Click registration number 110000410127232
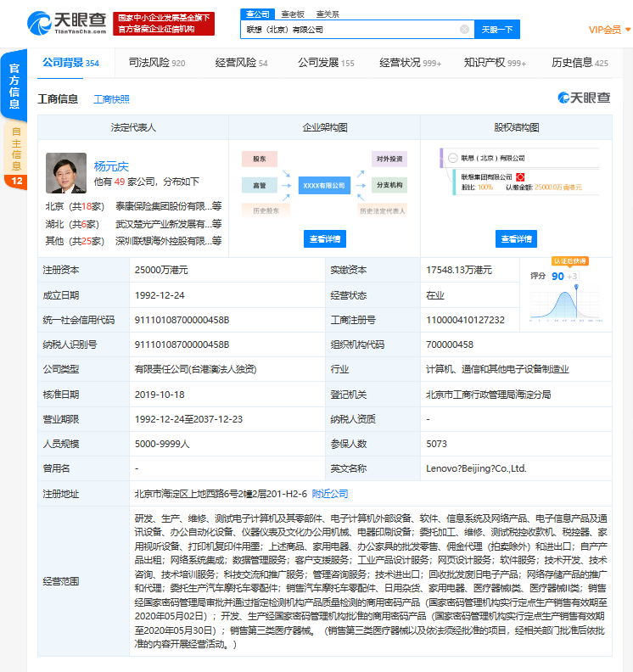 [465, 320]
